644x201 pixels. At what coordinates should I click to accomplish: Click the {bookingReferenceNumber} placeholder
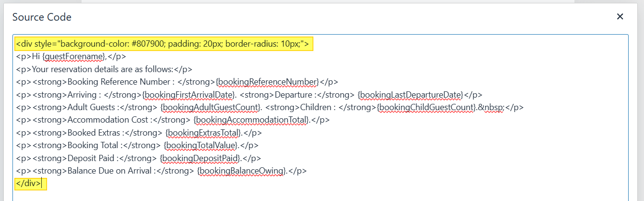pos(268,82)
